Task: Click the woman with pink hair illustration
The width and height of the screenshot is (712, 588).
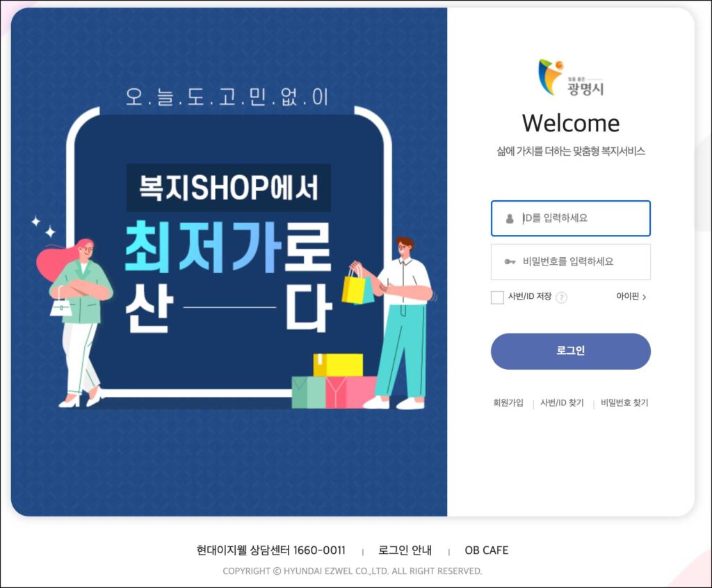Action: (x=75, y=322)
